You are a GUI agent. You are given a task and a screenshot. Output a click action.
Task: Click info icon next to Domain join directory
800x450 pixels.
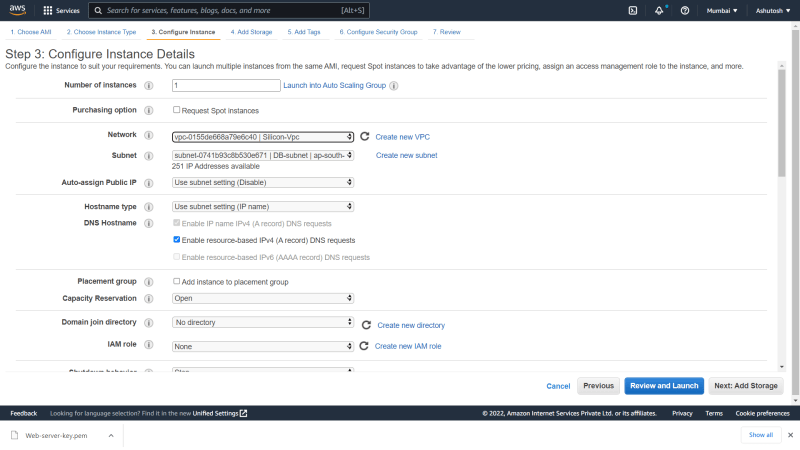[x=148, y=323]
